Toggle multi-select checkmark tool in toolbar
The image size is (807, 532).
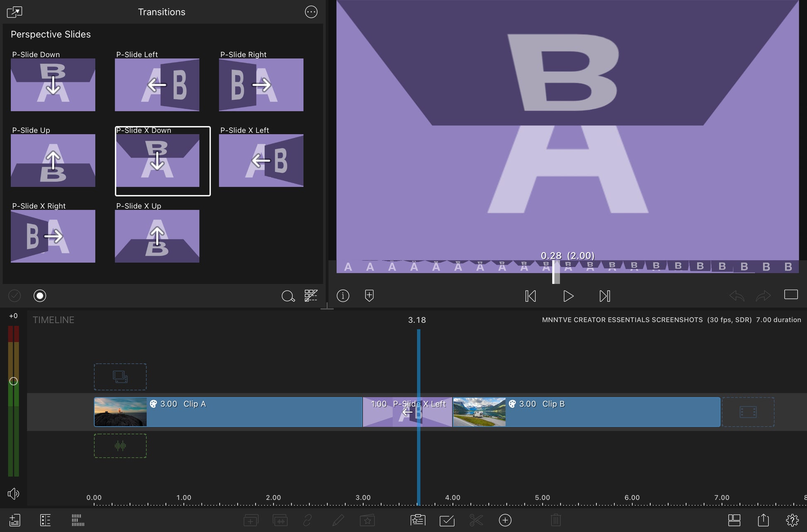point(447,520)
